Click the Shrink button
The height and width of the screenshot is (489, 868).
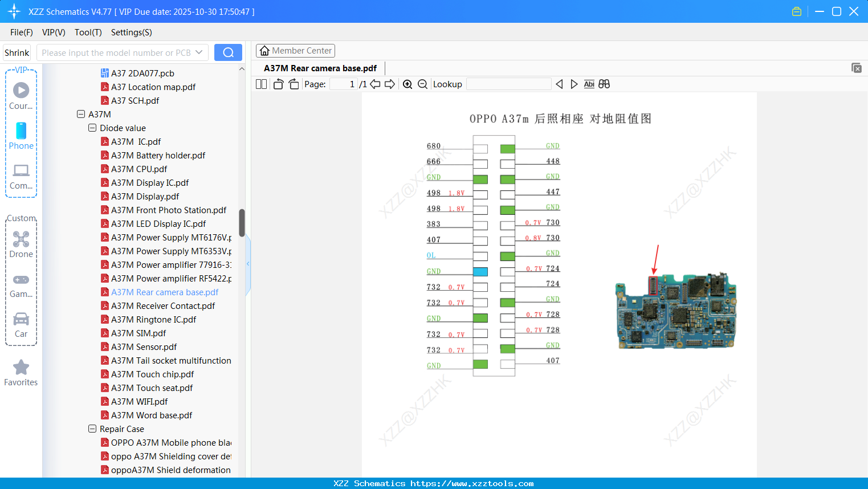pyautogui.click(x=17, y=52)
